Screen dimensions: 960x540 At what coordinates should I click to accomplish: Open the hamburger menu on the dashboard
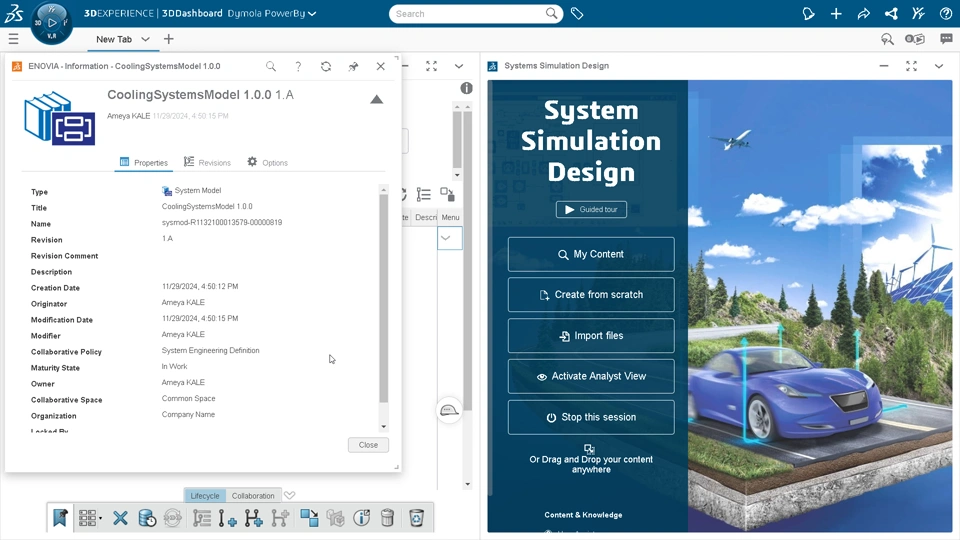(13, 39)
